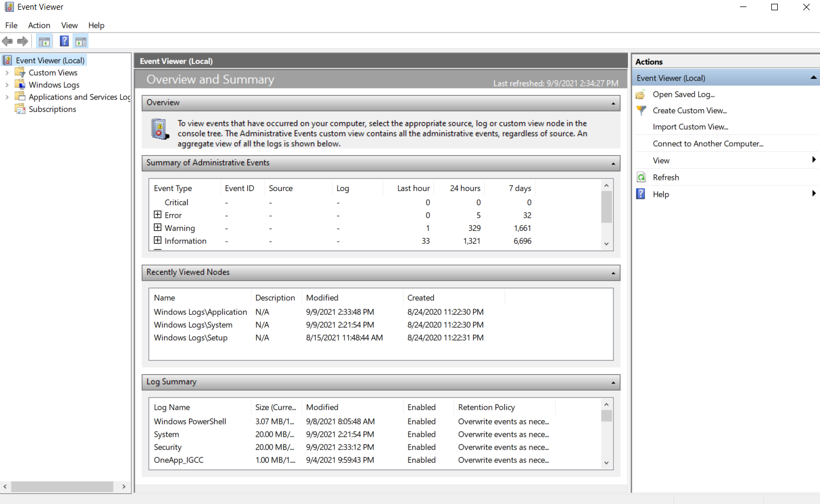Click the Windows Logs folder icon
The image size is (820, 504).
coord(19,84)
